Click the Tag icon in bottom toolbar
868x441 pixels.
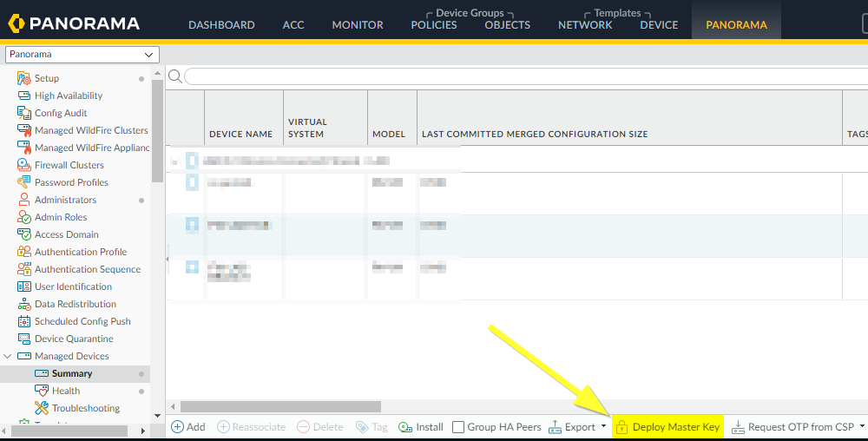tap(362, 427)
